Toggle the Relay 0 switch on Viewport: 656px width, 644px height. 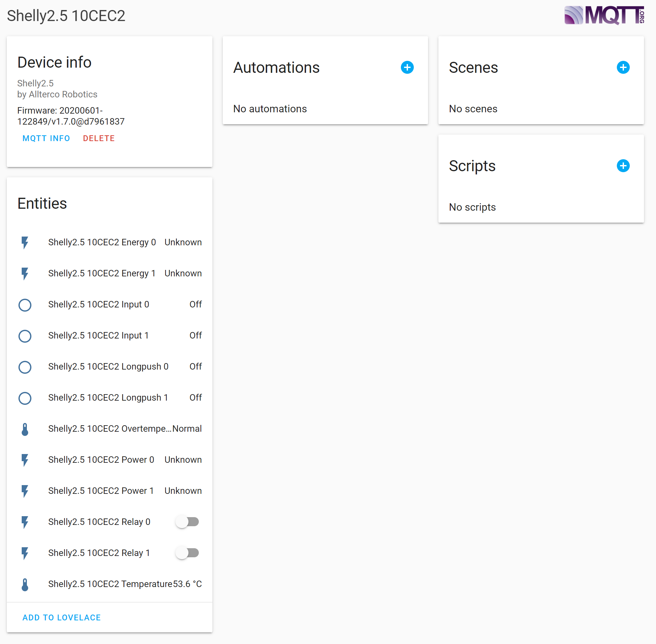[187, 522]
